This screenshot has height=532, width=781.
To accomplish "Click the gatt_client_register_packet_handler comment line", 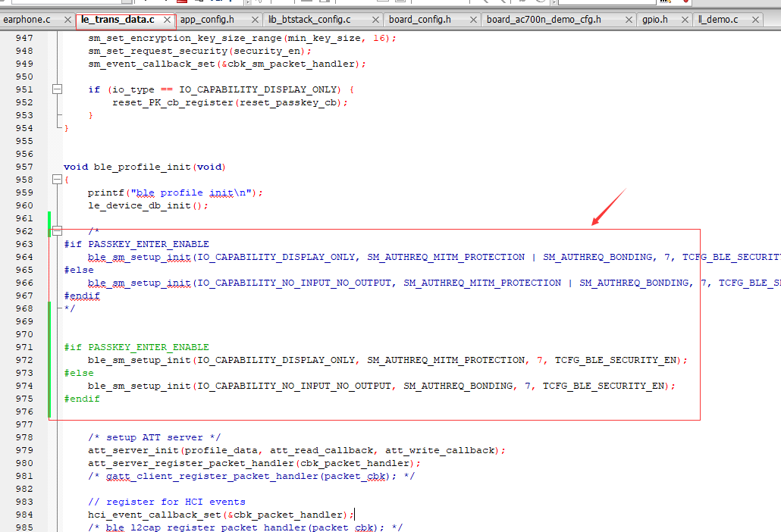I will (252, 476).
